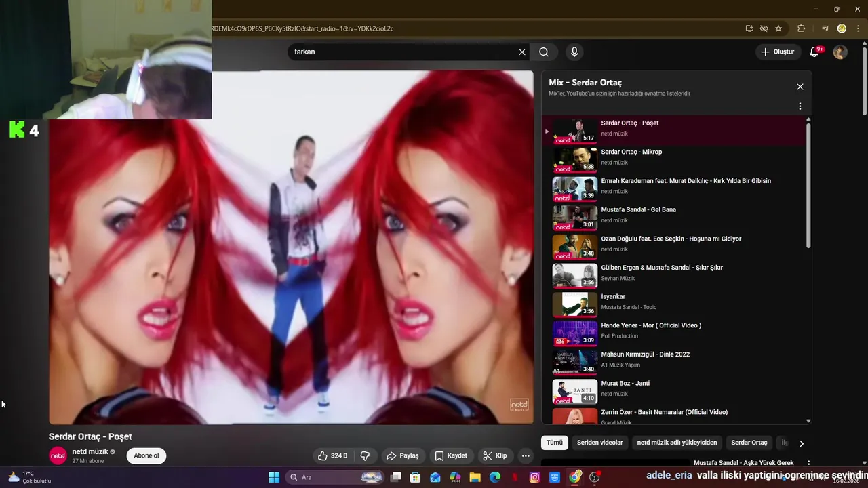Switch to Chrome on the taskbar
This screenshot has height=488, width=868.
[x=575, y=477]
